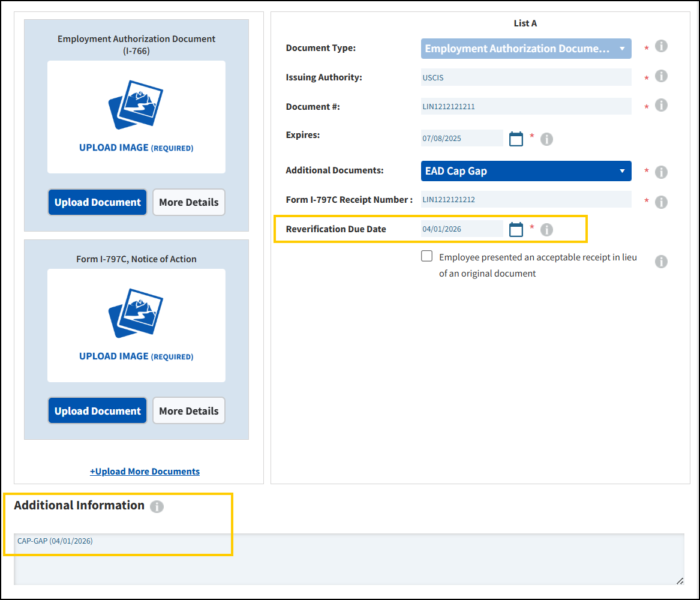
Task: Click info icon next to Document # field
Action: (661, 106)
